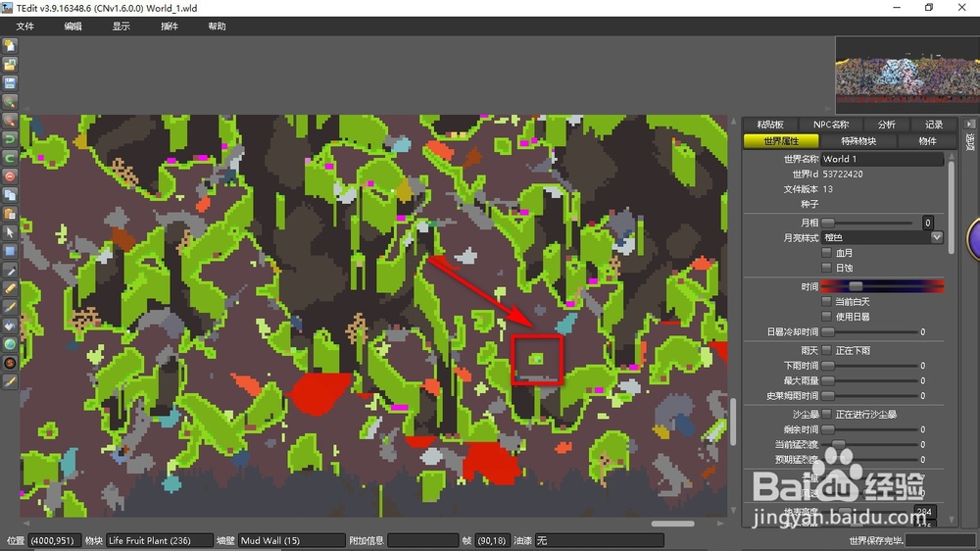The image size is (980, 551).
Task: Switch to the 粘贴板 tab
Action: pos(770,125)
